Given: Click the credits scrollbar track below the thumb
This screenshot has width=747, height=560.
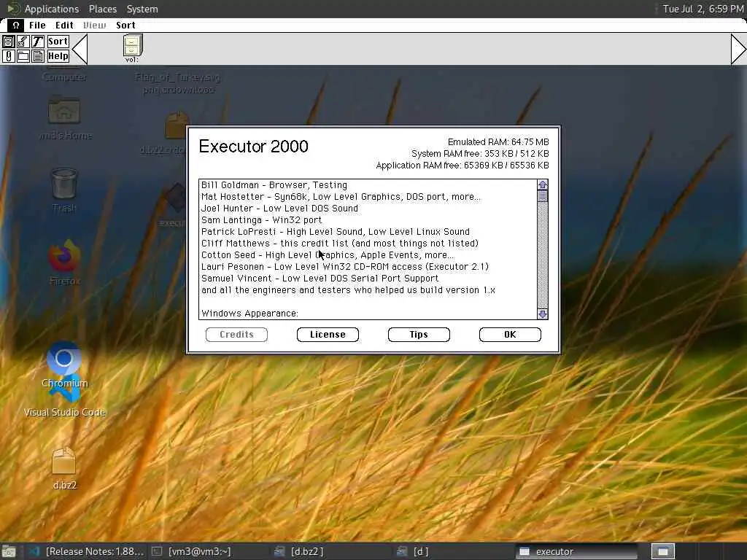Looking at the screenshot, I should click(x=542, y=254).
